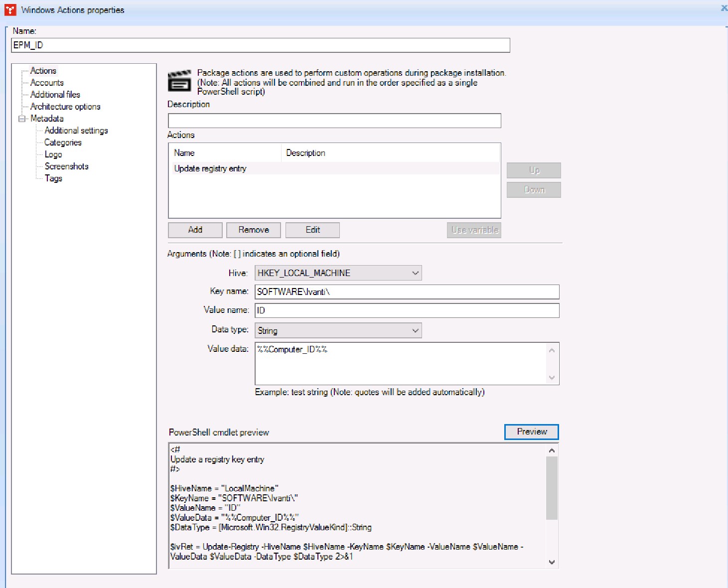
Task: Open the Hive dropdown
Action: tap(415, 273)
